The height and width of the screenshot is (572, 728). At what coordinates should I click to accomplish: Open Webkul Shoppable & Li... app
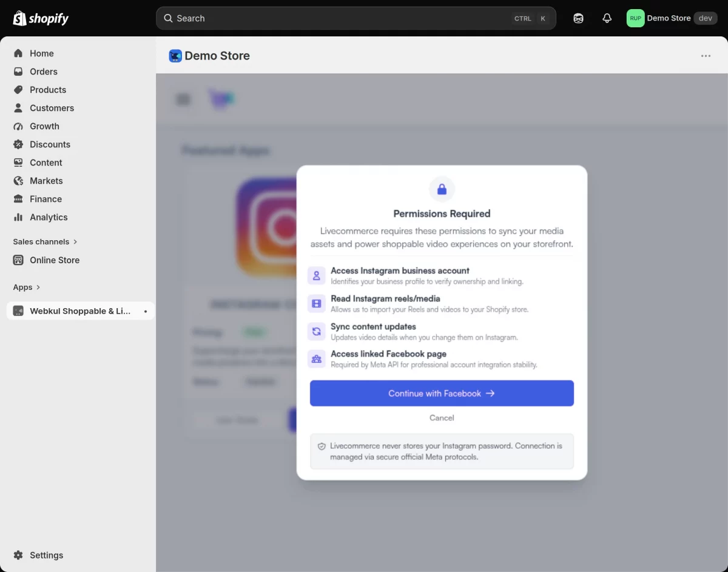tap(81, 311)
